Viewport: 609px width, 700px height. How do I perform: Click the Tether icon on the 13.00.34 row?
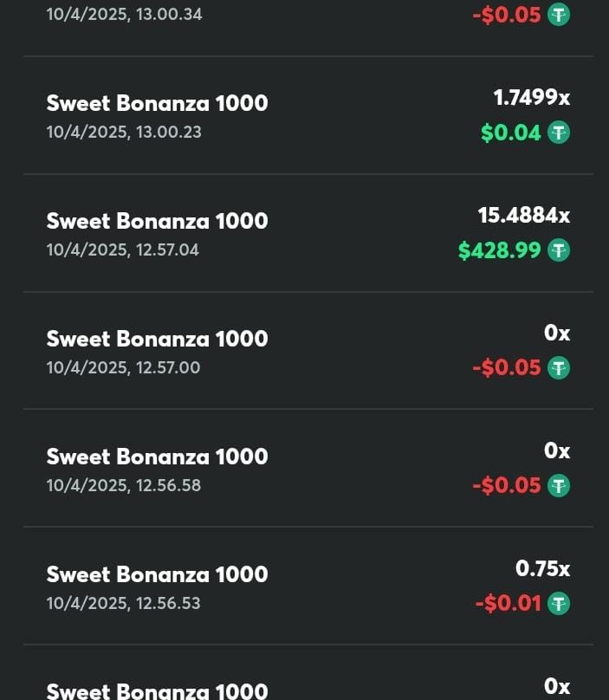(x=559, y=14)
